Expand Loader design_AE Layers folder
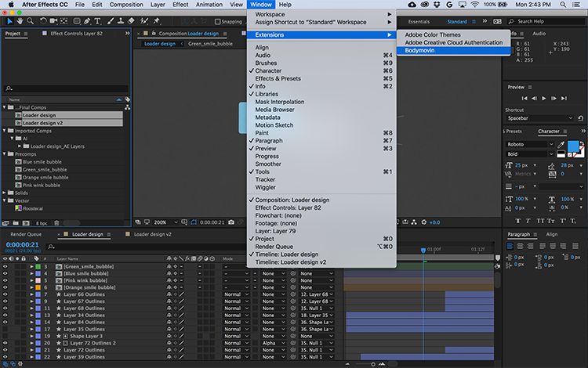Viewport: 588px width, 368px height. tap(20, 146)
